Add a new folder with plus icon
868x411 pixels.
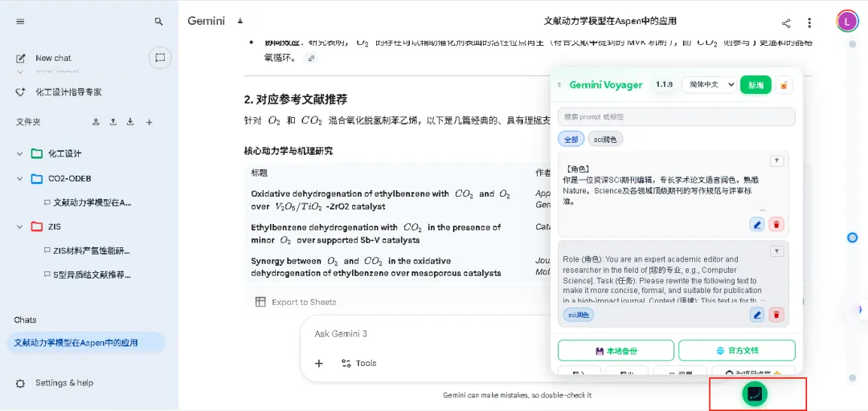pyautogui.click(x=149, y=122)
